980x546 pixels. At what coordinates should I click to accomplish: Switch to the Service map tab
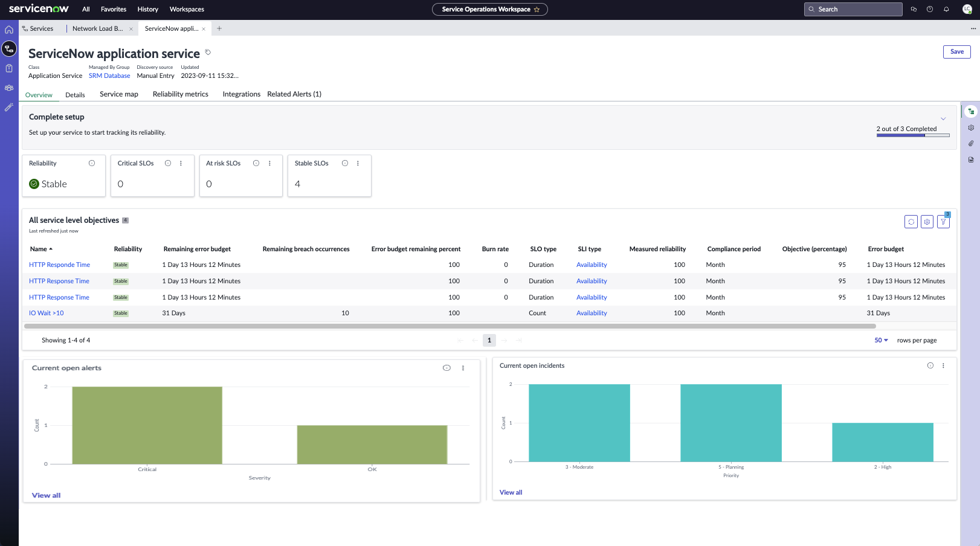[x=119, y=94]
